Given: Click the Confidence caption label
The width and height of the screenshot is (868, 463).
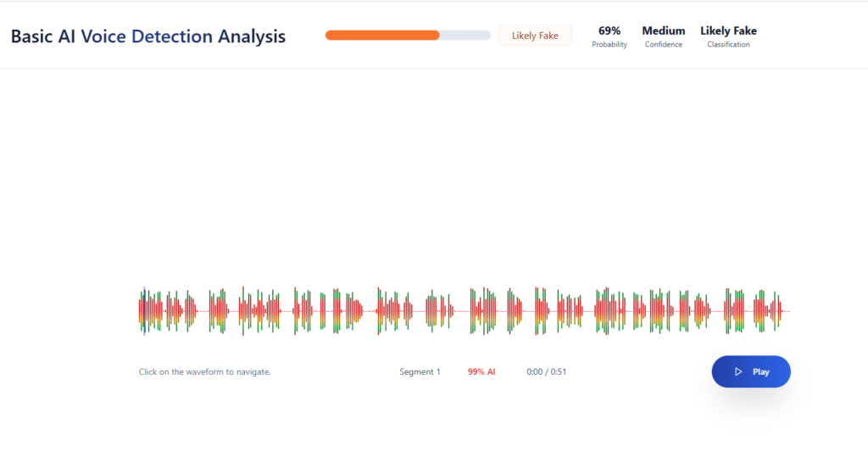Looking at the screenshot, I should click(x=663, y=45).
